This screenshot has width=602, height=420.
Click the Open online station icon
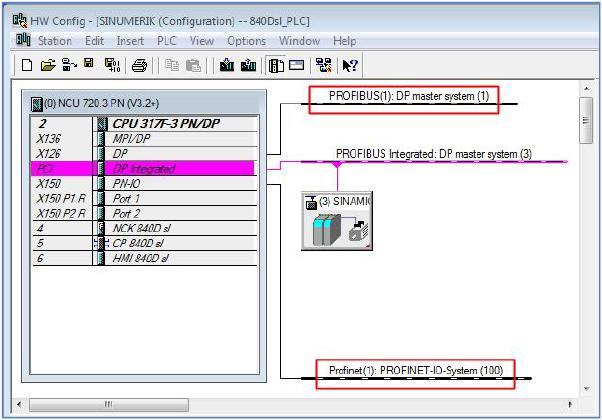(69, 65)
